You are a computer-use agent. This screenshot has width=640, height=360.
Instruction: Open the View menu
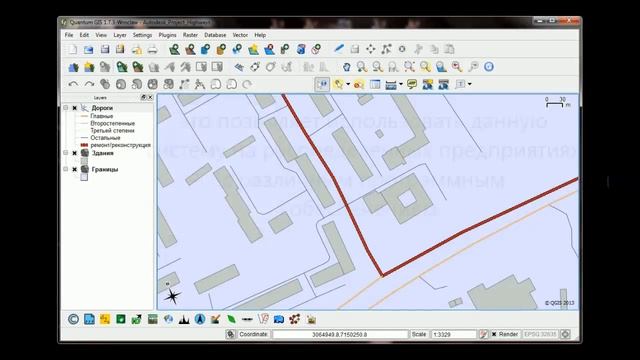click(x=101, y=35)
